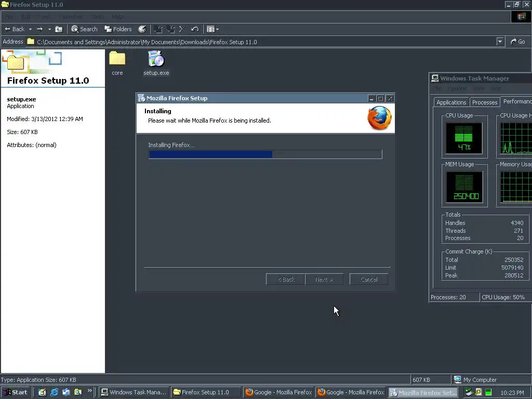
Task: Click the taskbar clock 10:23 PM
Action: tap(512, 393)
